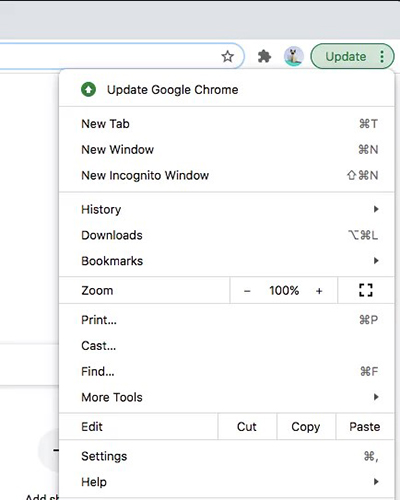Enter fullscreen with the fullscreen icon
This screenshot has width=400, height=500.
(x=366, y=290)
